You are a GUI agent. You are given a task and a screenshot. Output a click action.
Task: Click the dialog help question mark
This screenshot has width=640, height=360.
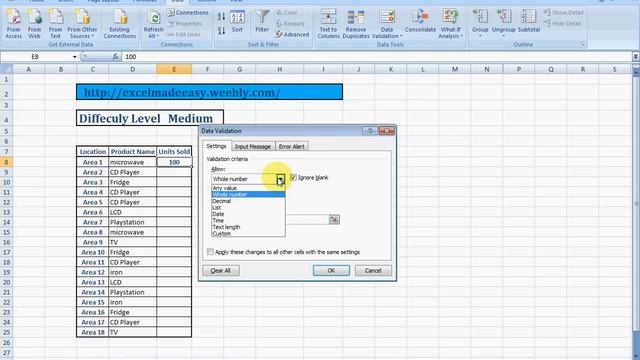370,131
